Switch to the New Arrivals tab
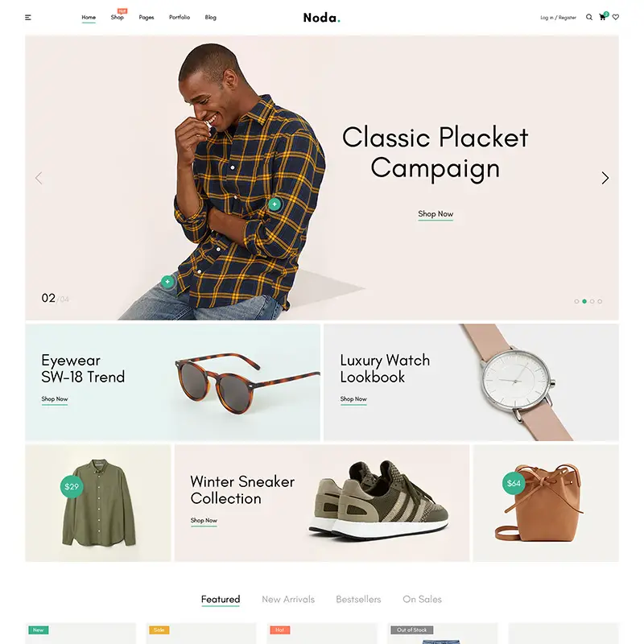 288,599
